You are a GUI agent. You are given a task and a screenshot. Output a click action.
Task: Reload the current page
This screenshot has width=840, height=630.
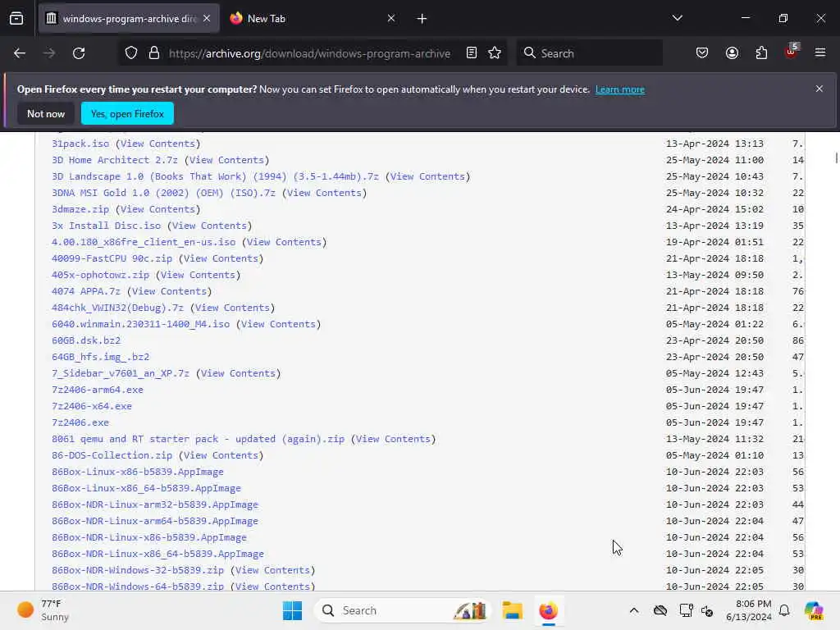click(79, 53)
